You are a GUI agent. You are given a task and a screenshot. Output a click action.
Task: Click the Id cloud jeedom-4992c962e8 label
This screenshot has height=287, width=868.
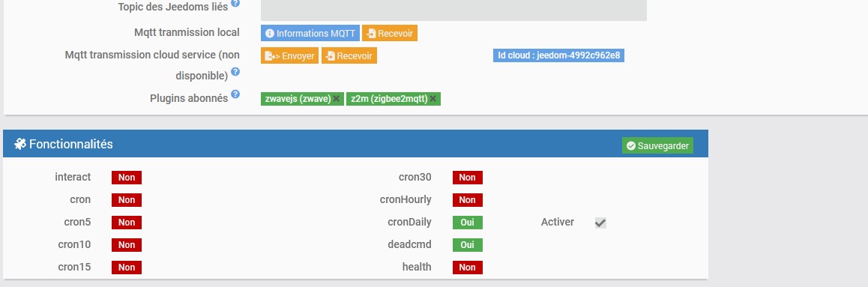coord(558,55)
